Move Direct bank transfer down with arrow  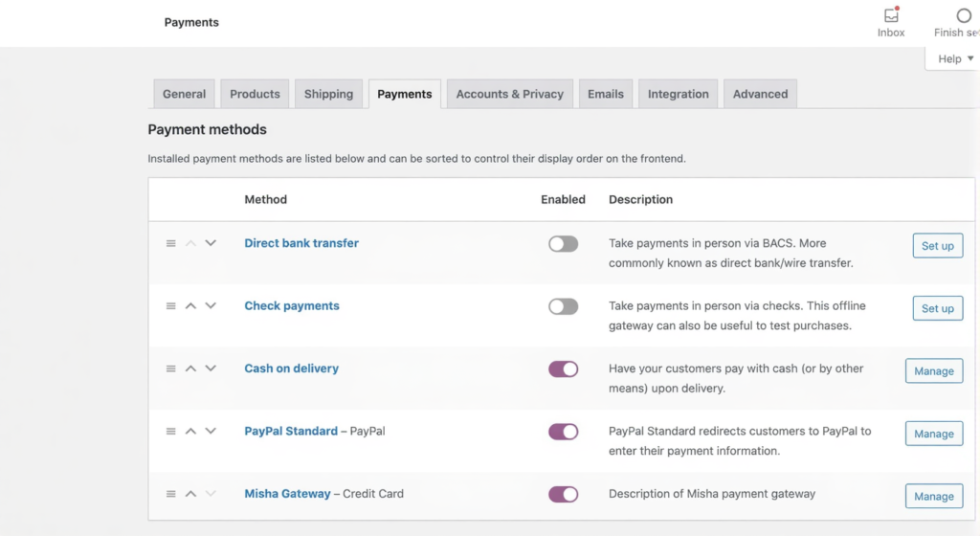tap(211, 243)
